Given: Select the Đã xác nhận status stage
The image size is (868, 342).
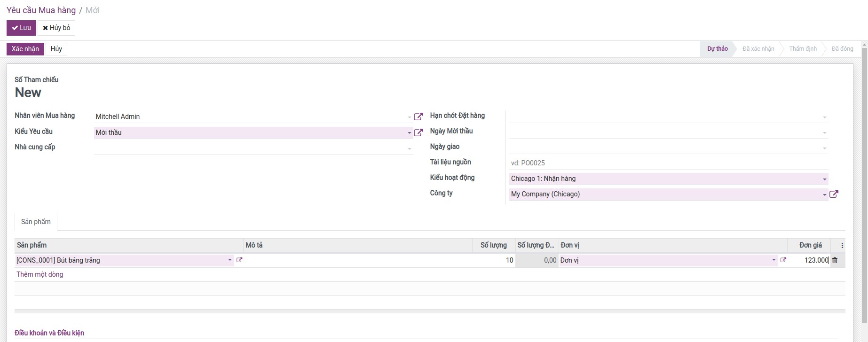Looking at the screenshot, I should [758, 49].
